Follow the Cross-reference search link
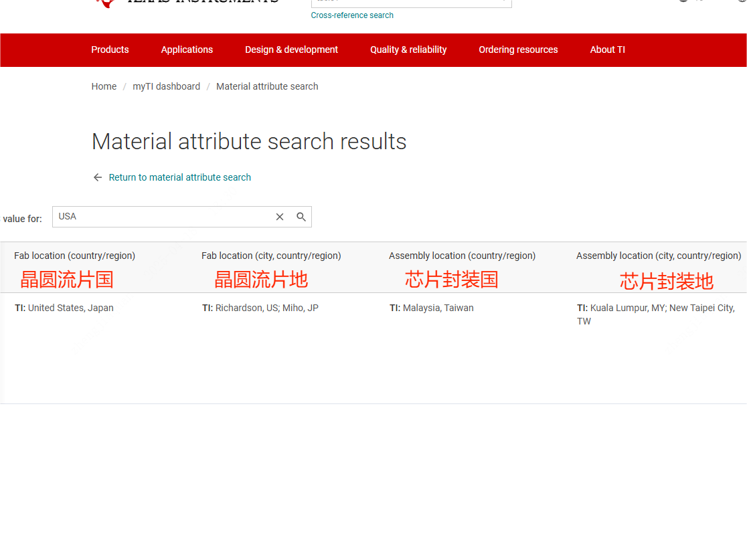This screenshot has width=747, height=560. [352, 15]
